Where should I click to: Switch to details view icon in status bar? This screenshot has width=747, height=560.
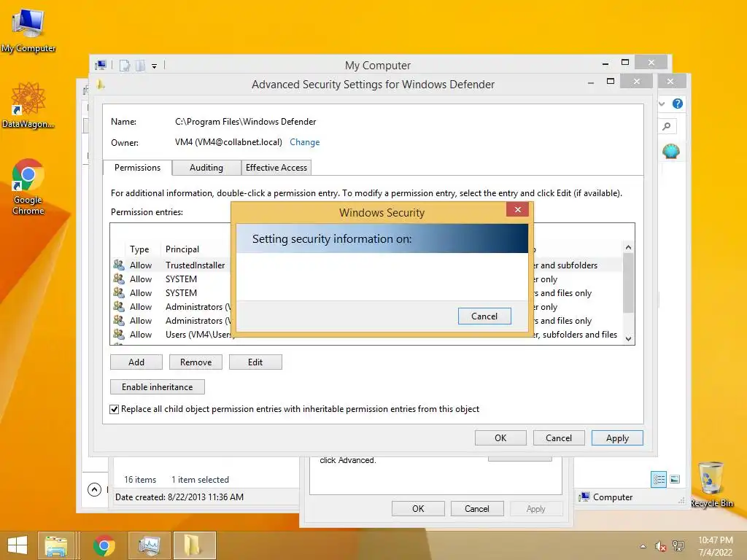(659, 479)
